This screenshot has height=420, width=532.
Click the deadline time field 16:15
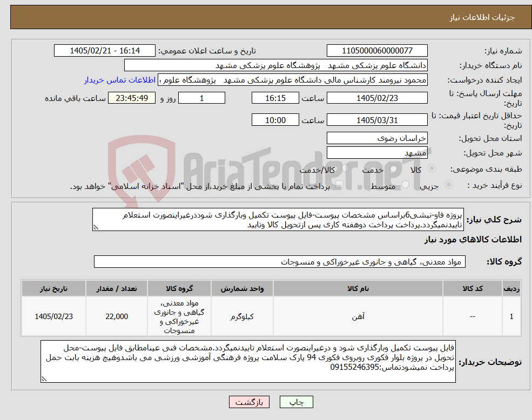pyautogui.click(x=275, y=98)
